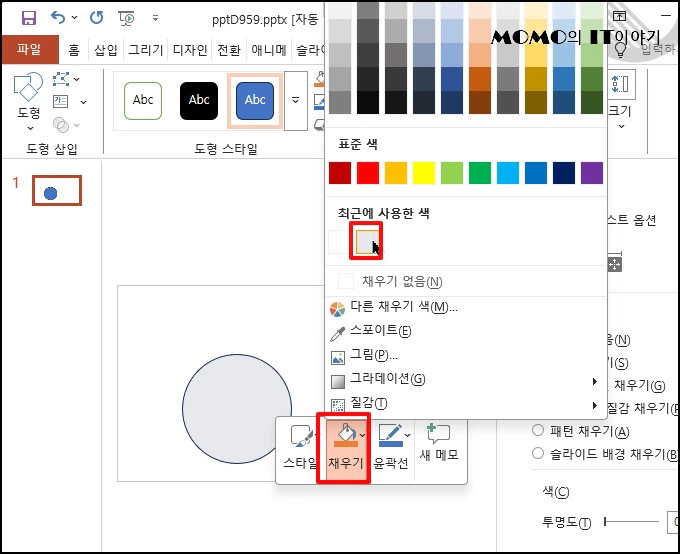680x554 pixels.
Task: Pick the darkest green theme color
Action: point(592,102)
